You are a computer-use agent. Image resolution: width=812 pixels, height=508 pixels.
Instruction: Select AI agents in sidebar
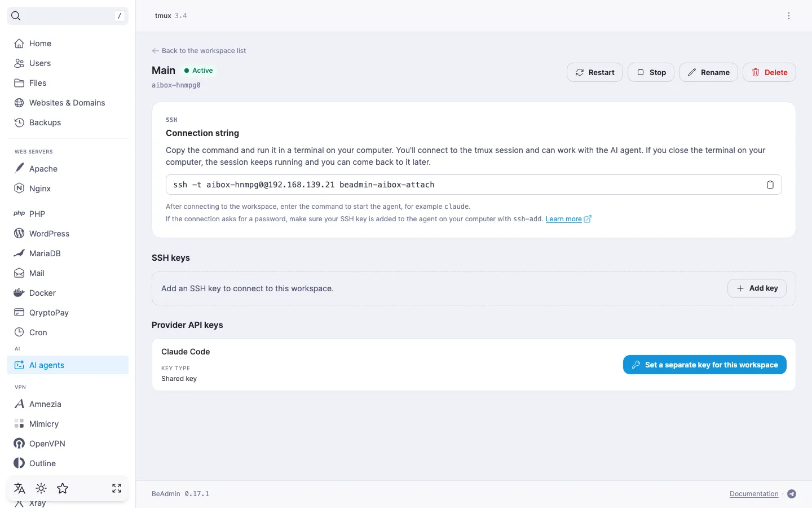coord(68,365)
